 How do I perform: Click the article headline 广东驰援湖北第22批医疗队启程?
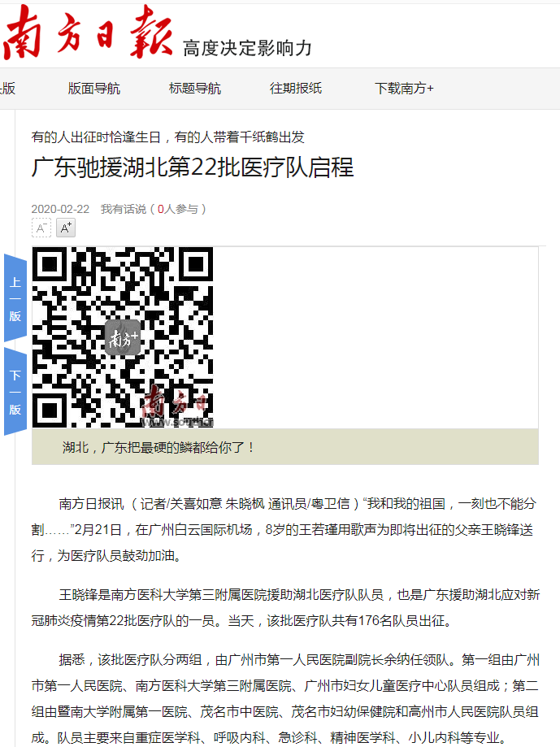coord(193,167)
